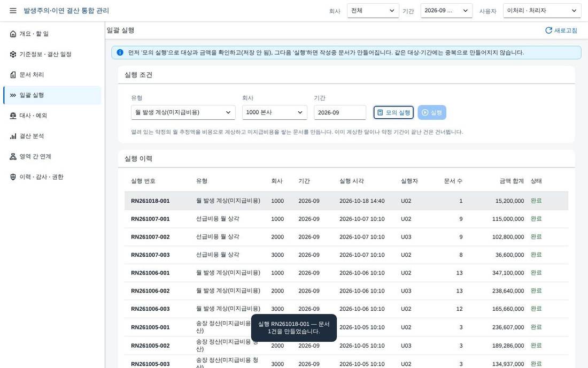Image resolution: width=588 pixels, height=368 pixels.
Task: Click the 실행자 column header
Action: pyautogui.click(x=409, y=181)
